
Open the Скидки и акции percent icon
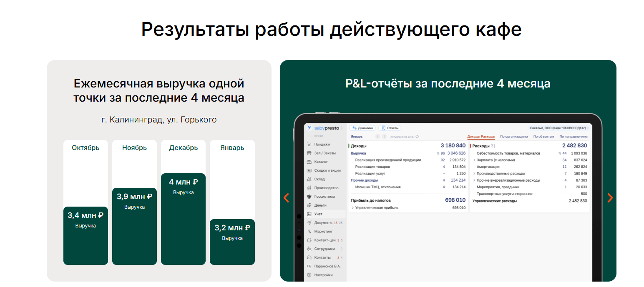309,170
